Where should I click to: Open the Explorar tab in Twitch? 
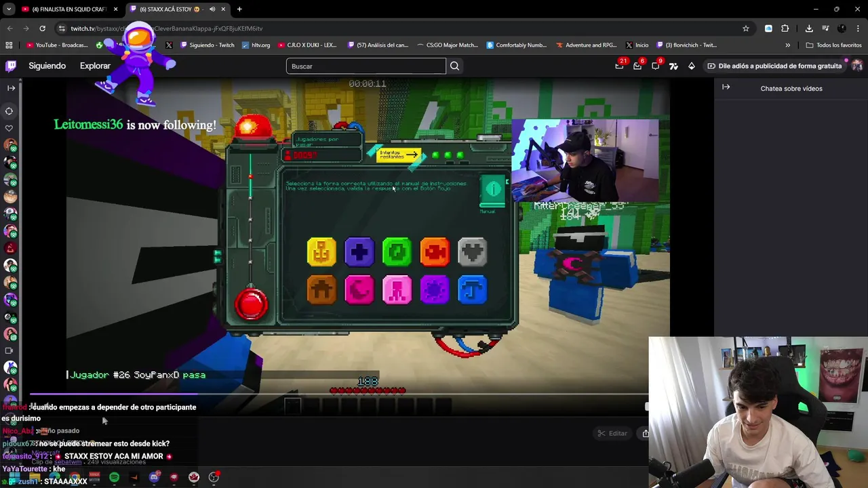95,66
